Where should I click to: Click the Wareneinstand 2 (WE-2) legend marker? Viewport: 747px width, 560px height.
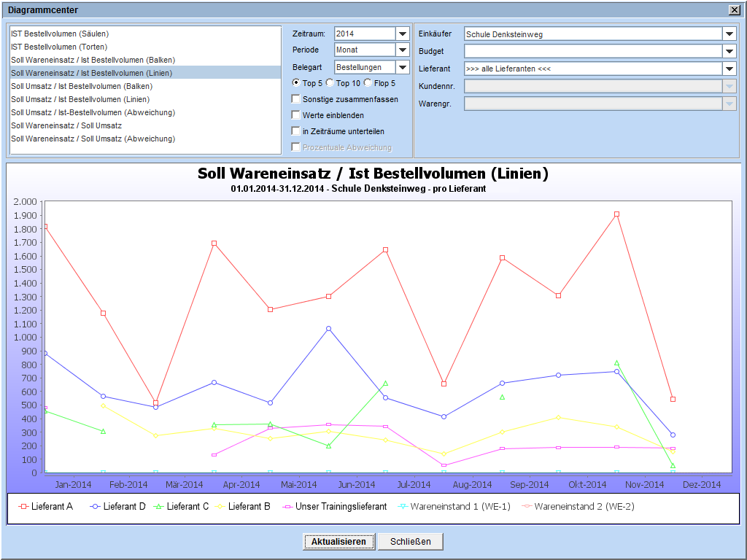(x=526, y=506)
